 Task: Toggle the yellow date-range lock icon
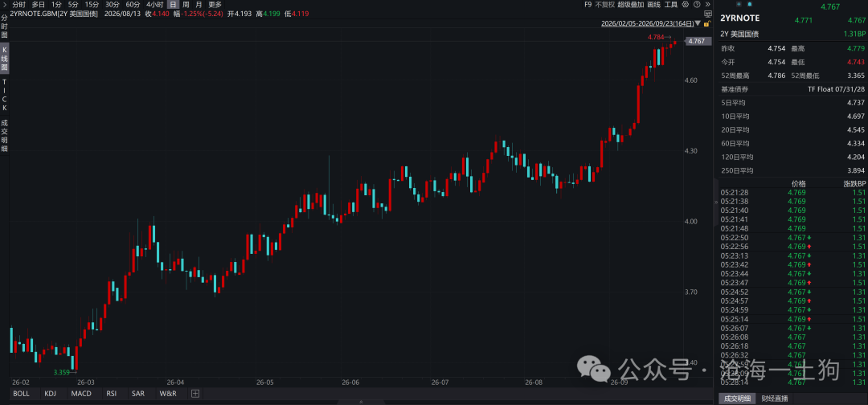[707, 23]
